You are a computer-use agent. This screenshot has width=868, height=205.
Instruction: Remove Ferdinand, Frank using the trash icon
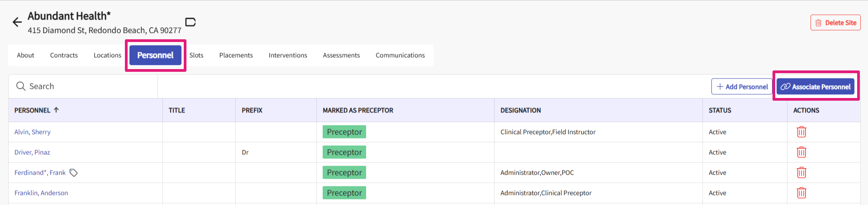(x=801, y=172)
